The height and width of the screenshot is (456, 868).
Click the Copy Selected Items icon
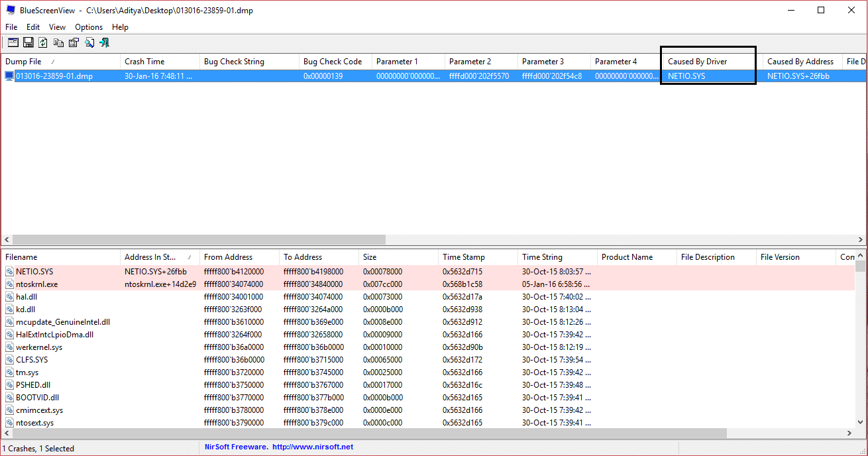coord(58,43)
